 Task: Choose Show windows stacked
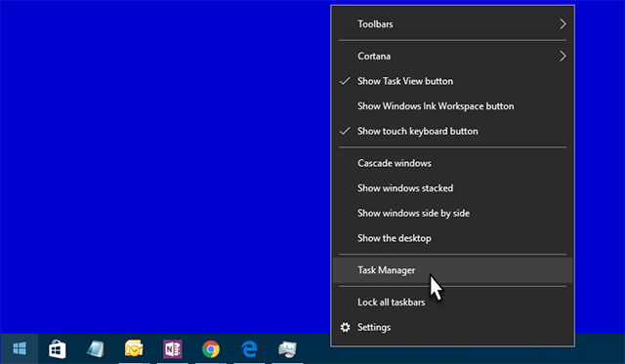(x=452, y=188)
